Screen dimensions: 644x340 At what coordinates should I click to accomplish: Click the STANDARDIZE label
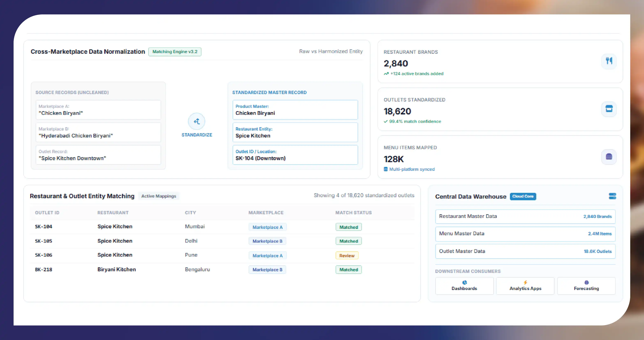click(197, 135)
